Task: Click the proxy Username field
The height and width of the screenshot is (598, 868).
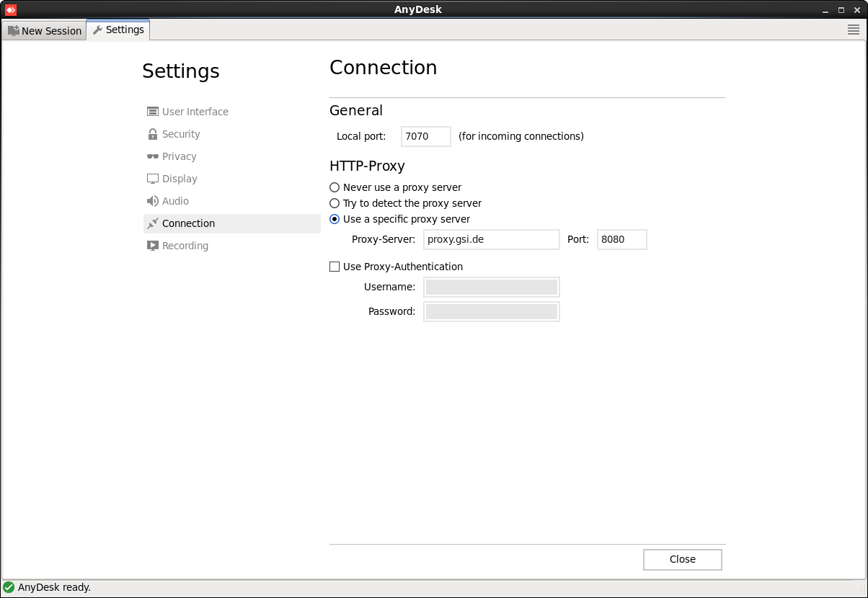Action: (492, 287)
